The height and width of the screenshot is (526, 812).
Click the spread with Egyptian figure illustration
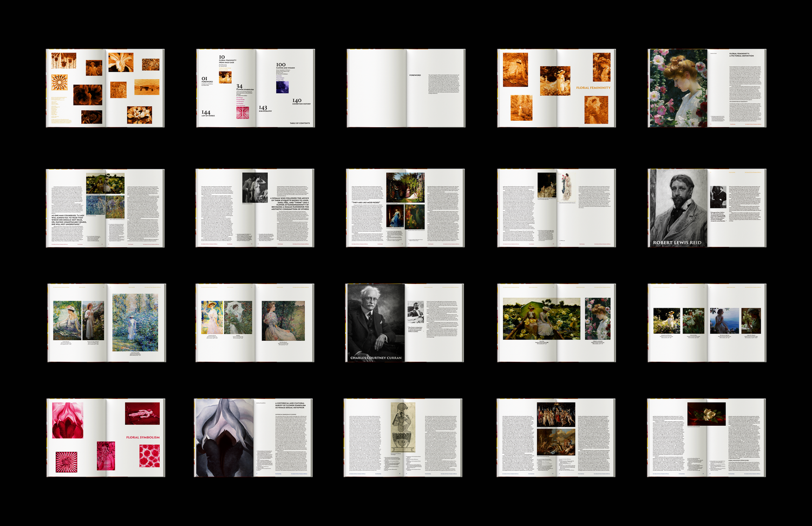click(403, 438)
